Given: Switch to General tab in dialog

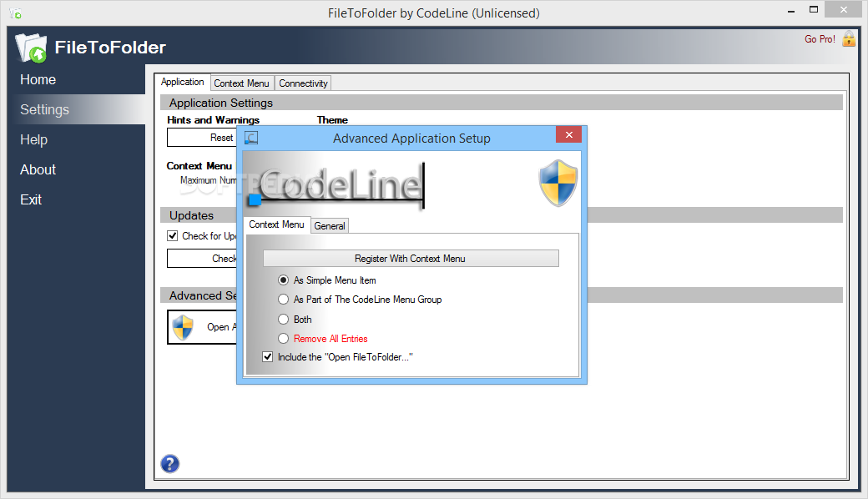Looking at the screenshot, I should click(x=330, y=225).
